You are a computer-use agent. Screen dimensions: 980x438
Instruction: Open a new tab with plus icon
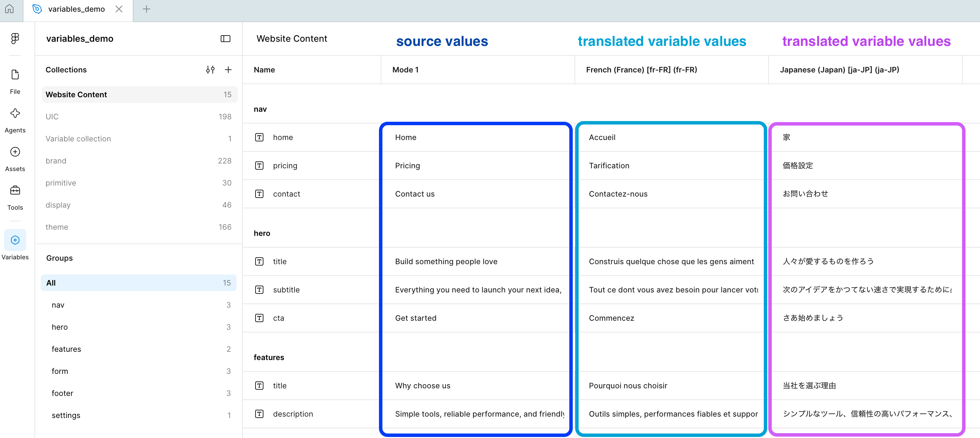[147, 9]
